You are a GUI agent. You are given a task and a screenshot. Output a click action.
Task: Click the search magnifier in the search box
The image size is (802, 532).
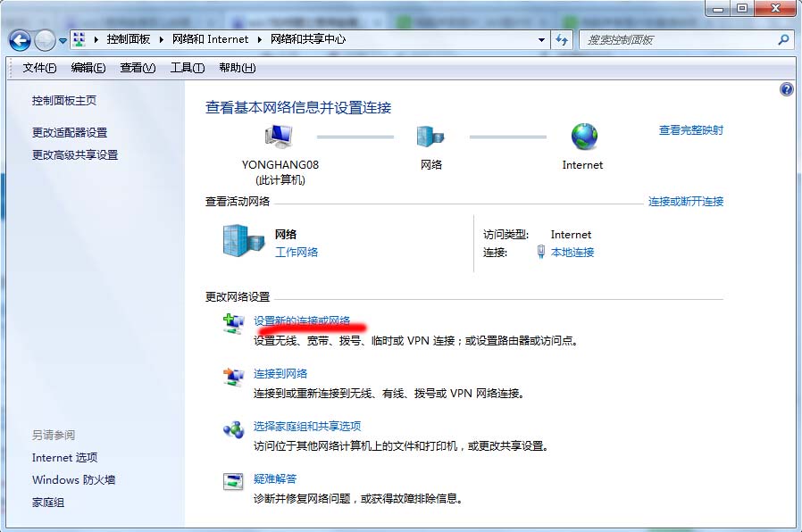[x=781, y=39]
